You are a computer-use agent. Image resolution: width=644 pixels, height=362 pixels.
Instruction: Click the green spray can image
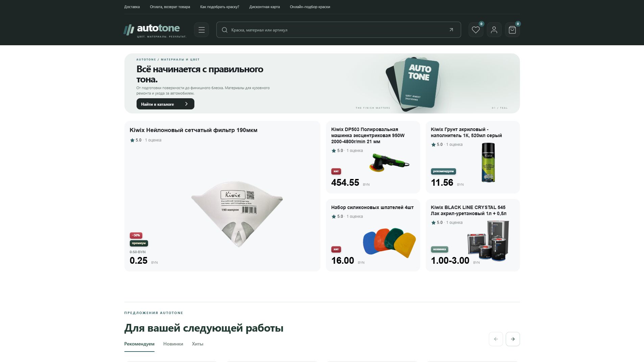488,162
